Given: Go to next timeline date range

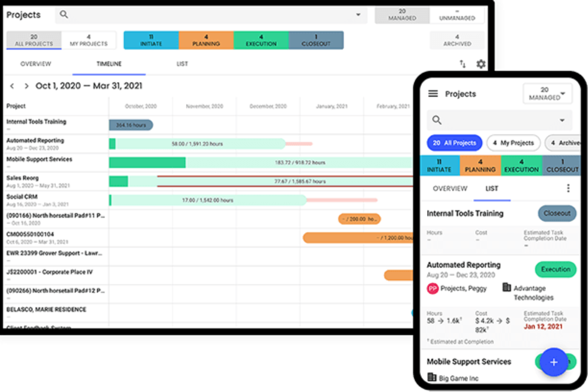Looking at the screenshot, I should pos(26,86).
